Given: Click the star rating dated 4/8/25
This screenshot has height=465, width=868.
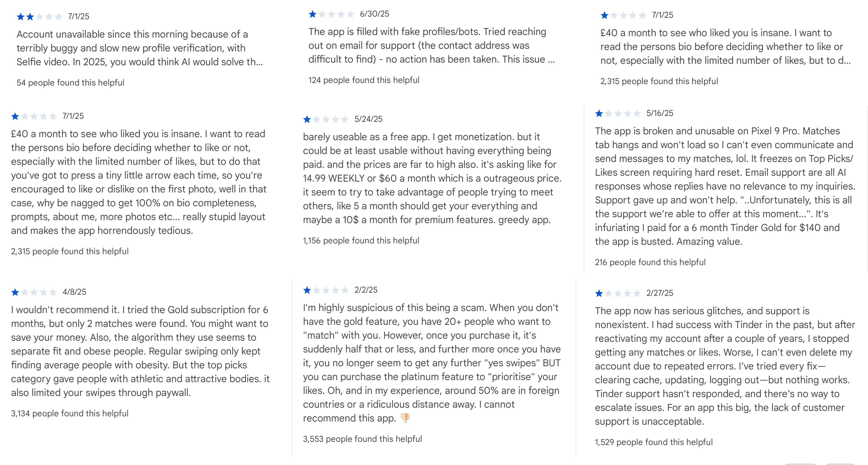Looking at the screenshot, I should (x=34, y=292).
